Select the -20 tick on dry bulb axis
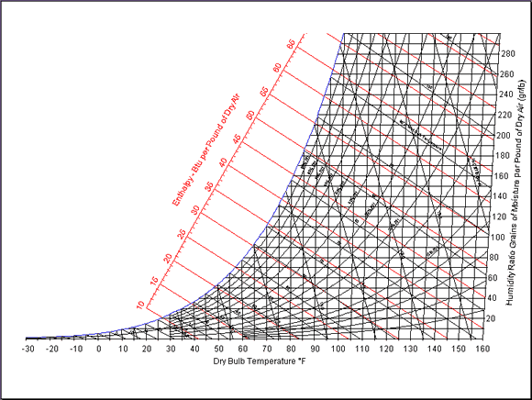532x400 pixels. 52,349
